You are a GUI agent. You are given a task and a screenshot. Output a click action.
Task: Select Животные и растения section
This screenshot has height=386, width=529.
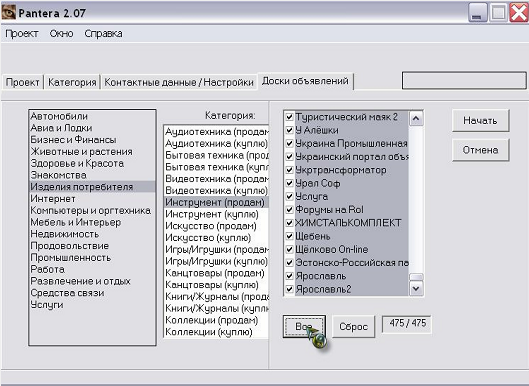click(92, 151)
